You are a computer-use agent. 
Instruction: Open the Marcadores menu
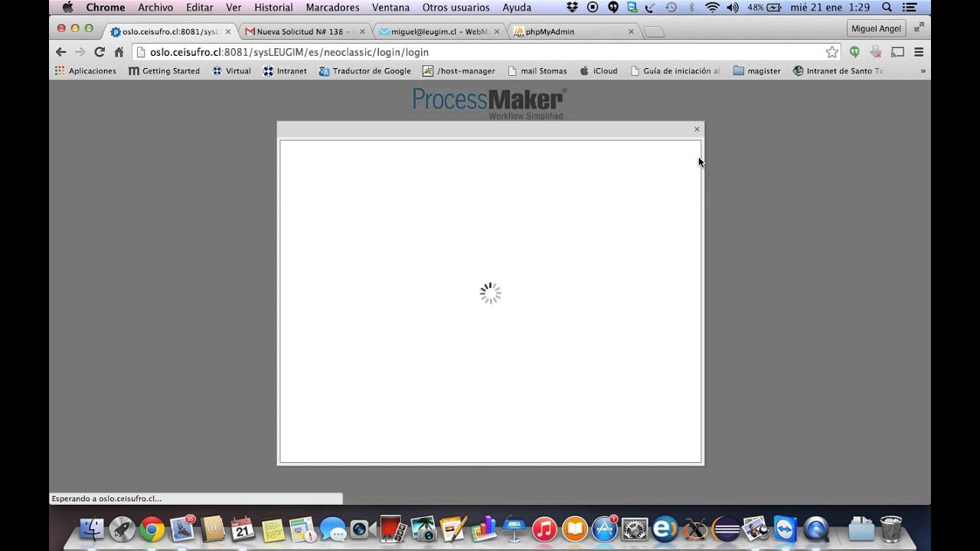pos(332,8)
